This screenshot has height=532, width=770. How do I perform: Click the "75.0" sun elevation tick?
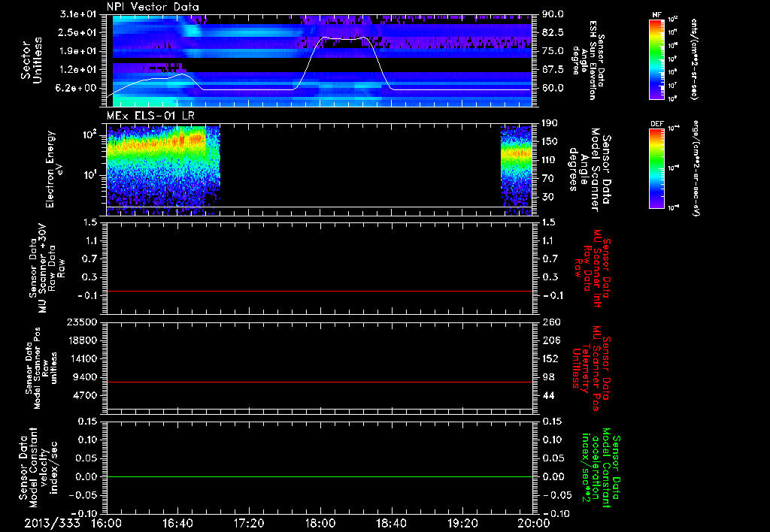tap(553, 51)
